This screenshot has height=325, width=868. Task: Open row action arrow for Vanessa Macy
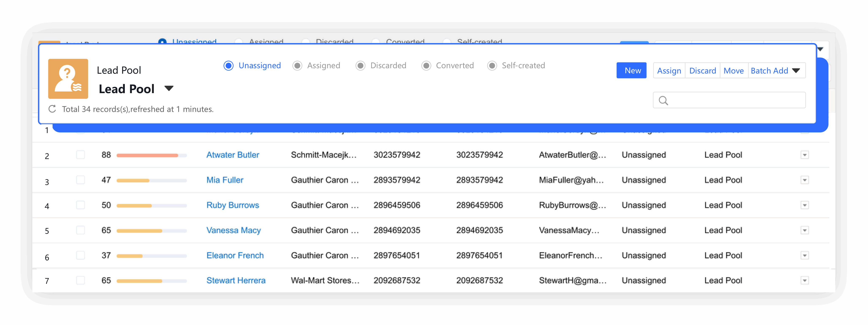804,230
